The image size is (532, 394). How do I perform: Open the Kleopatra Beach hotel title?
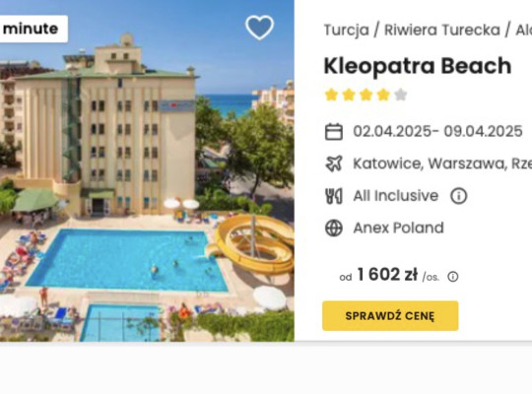[x=418, y=66]
